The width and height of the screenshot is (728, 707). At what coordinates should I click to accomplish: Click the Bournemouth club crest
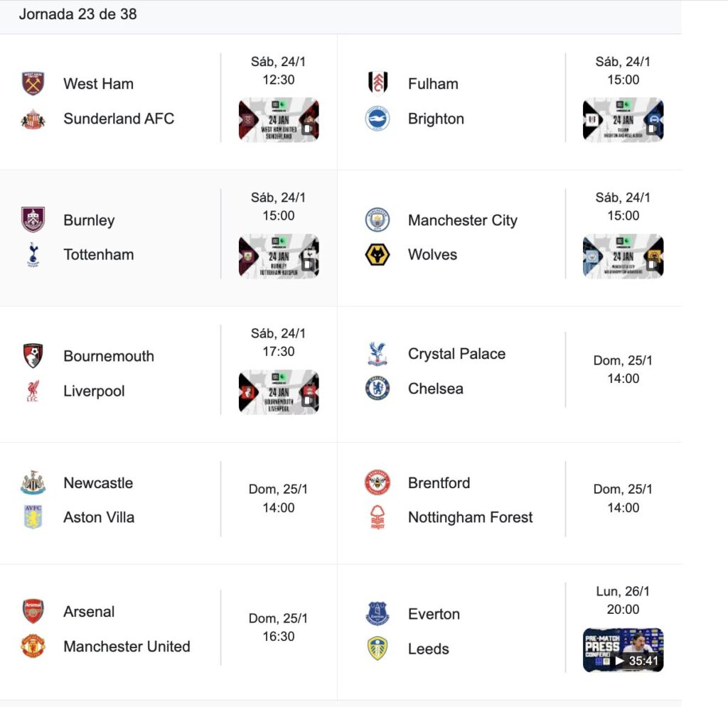click(33, 356)
